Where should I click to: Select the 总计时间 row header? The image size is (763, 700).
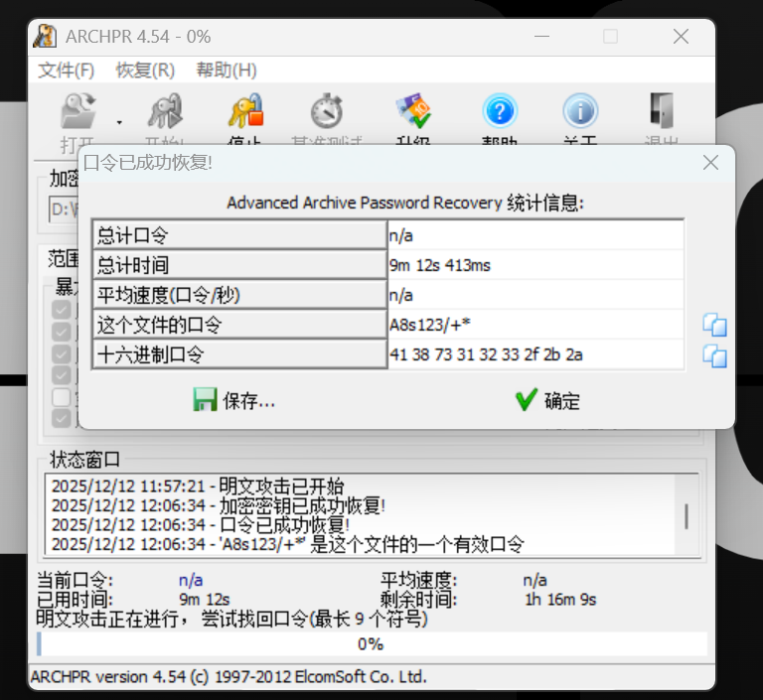[x=239, y=265]
